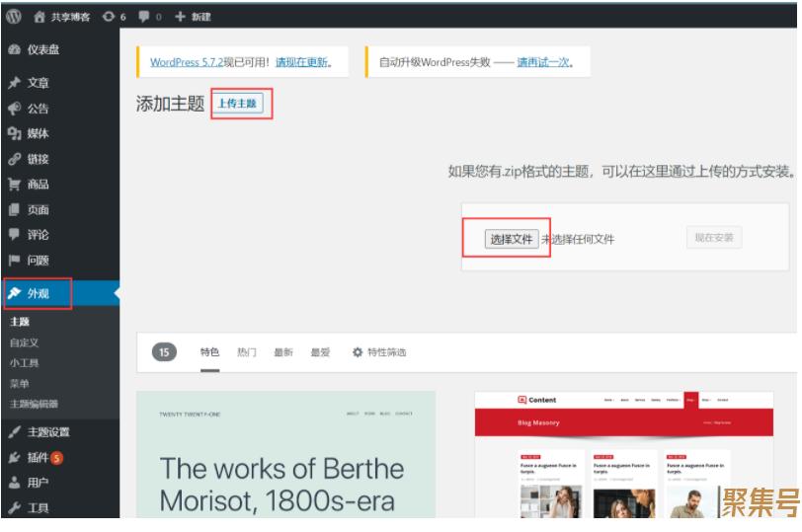Open 问题 flag icon
This screenshot has height=532, width=802.
(14, 261)
